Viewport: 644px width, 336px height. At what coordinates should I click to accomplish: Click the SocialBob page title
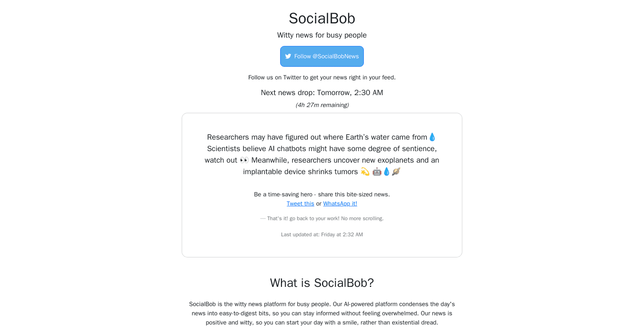pos(322,19)
